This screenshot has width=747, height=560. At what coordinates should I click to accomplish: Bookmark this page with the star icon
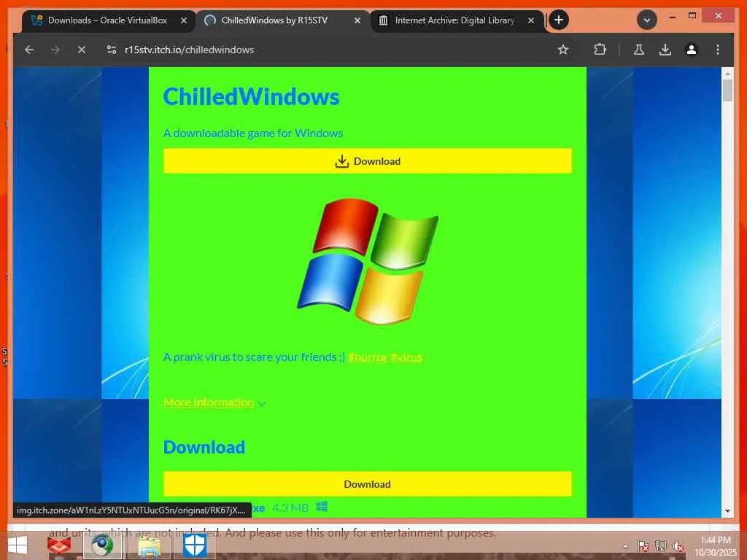coord(563,50)
